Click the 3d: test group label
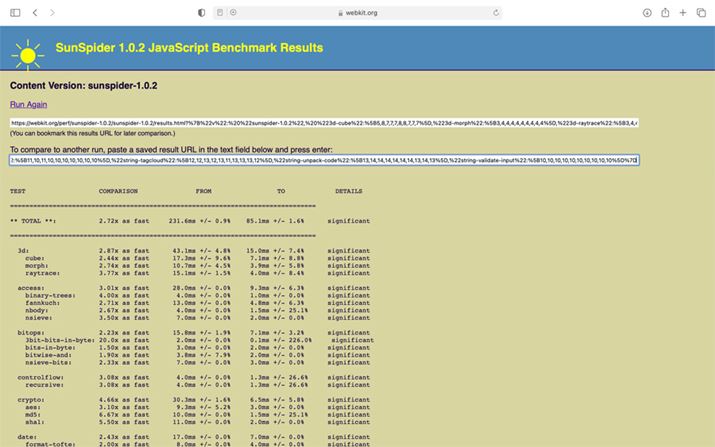Image resolution: width=715 pixels, height=447 pixels. (x=23, y=251)
